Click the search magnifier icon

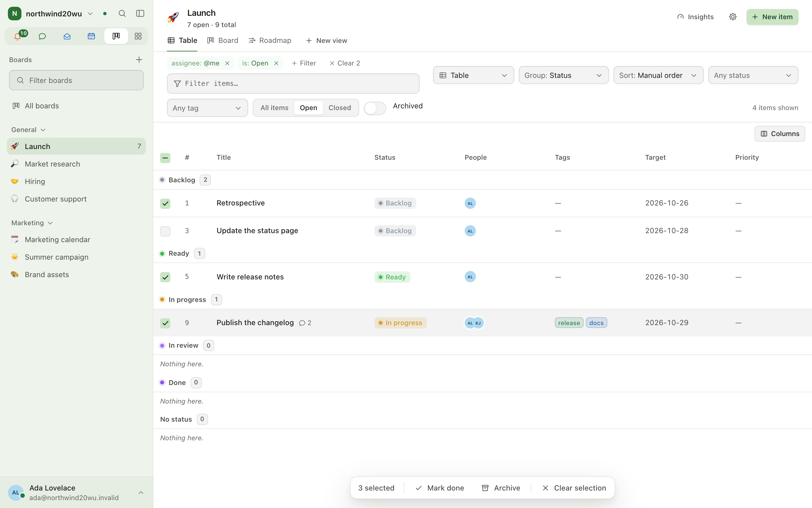click(x=122, y=14)
